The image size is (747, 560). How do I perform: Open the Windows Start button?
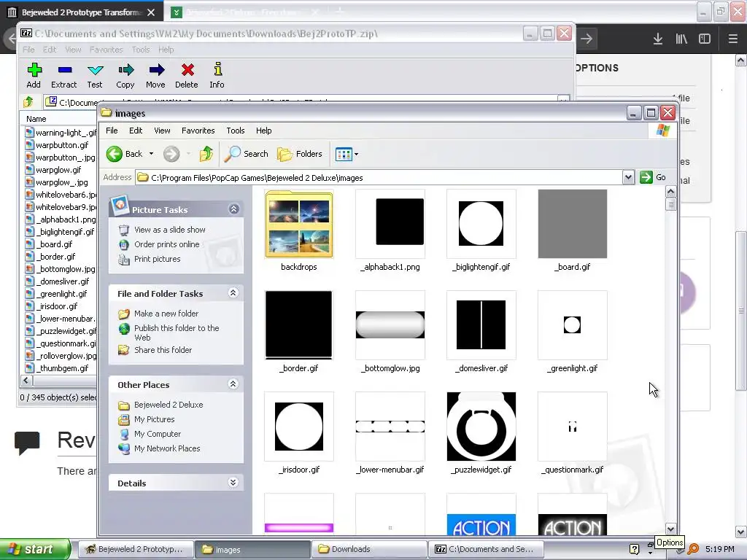tap(35, 549)
